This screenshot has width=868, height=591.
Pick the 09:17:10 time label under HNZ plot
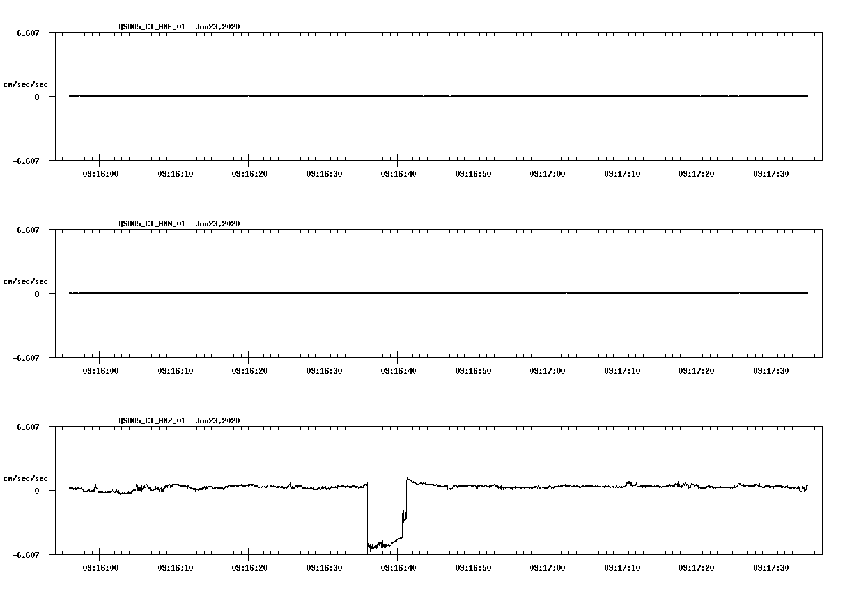[622, 568]
